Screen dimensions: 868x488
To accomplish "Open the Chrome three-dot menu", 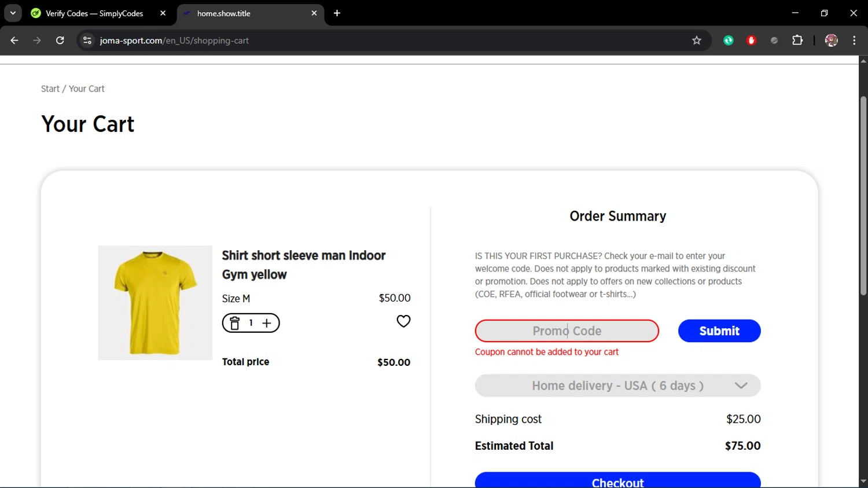I will tap(854, 41).
